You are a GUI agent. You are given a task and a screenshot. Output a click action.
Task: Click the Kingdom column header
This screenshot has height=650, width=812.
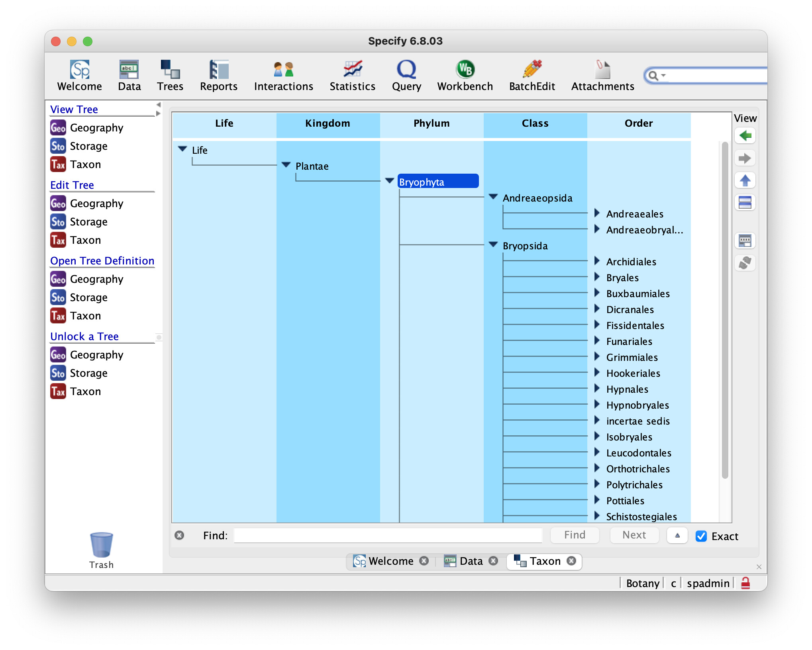(x=328, y=123)
